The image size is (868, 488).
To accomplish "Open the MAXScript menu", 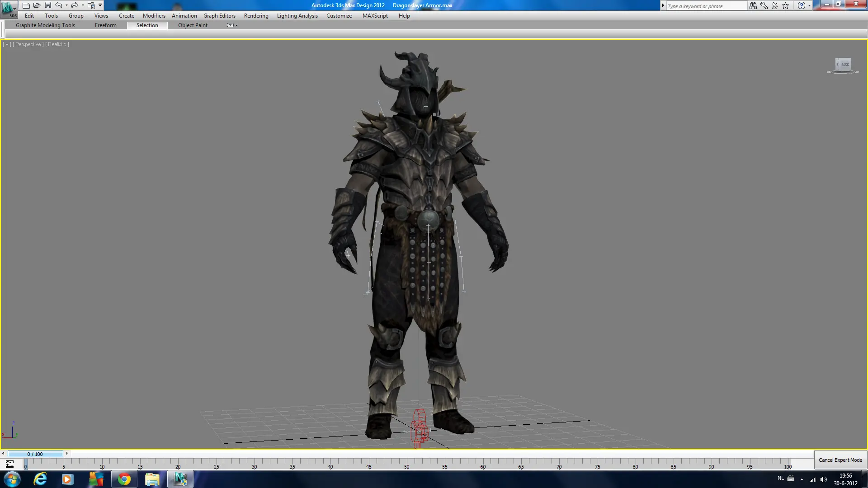I will pos(375,16).
